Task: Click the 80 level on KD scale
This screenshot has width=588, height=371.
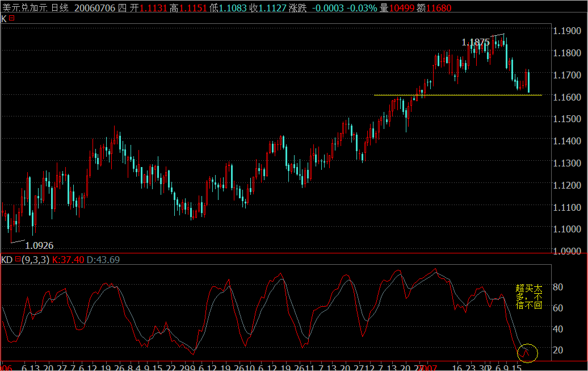Action: 560,288
